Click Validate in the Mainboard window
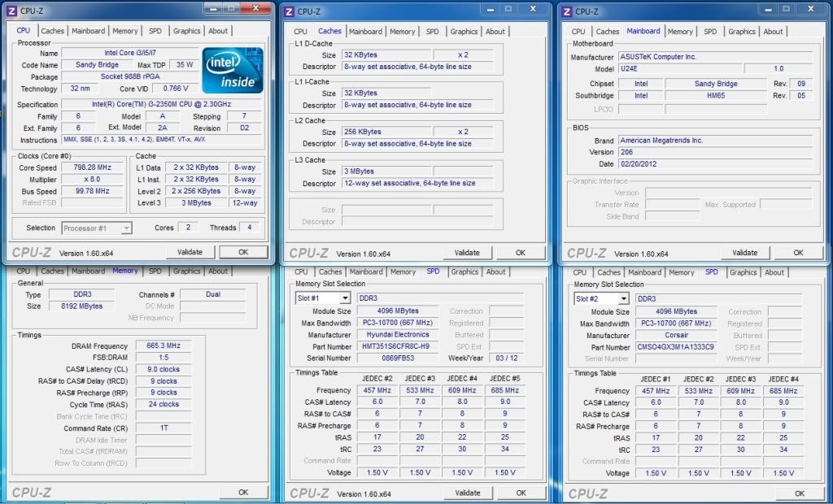Image resolution: width=833 pixels, height=504 pixels. (745, 253)
